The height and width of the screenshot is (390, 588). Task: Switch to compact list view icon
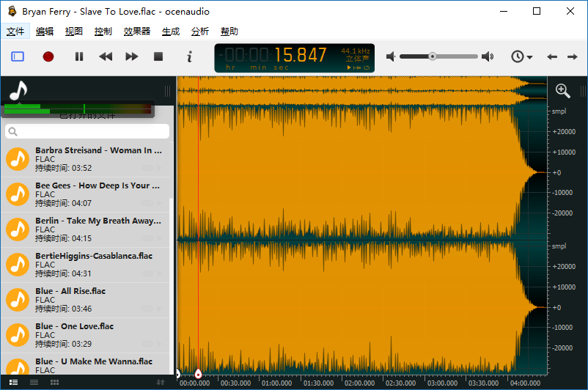point(34,383)
